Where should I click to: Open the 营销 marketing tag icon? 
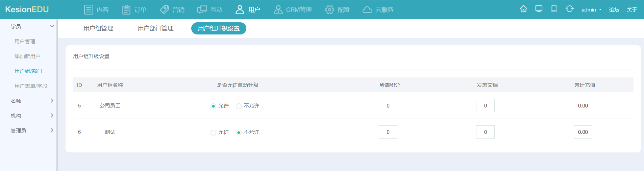pyautogui.click(x=164, y=9)
